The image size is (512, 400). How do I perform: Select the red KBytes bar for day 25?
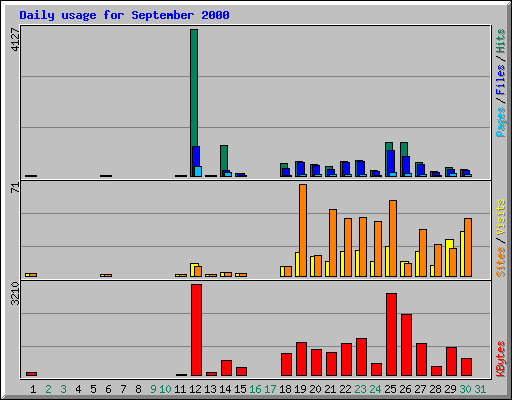(391, 335)
